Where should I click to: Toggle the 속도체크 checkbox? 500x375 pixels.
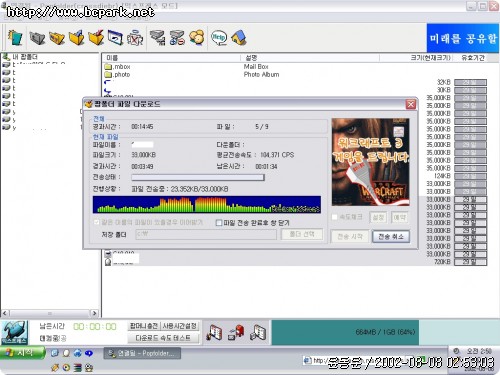[x=335, y=217]
